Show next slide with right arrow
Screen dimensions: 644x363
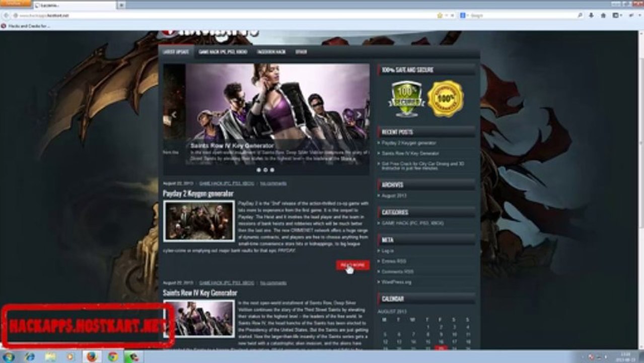tap(359, 114)
